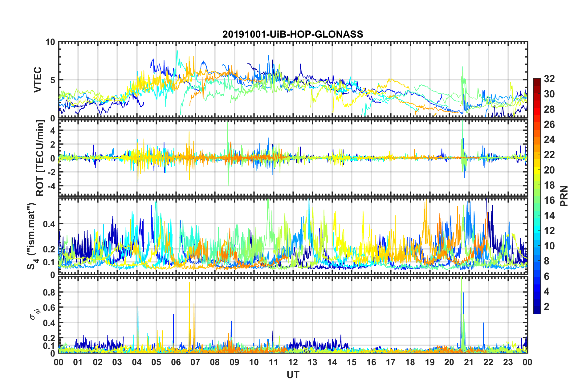Click sigma phi tick label 0.6
The image size is (586, 392).
[x=49, y=308]
